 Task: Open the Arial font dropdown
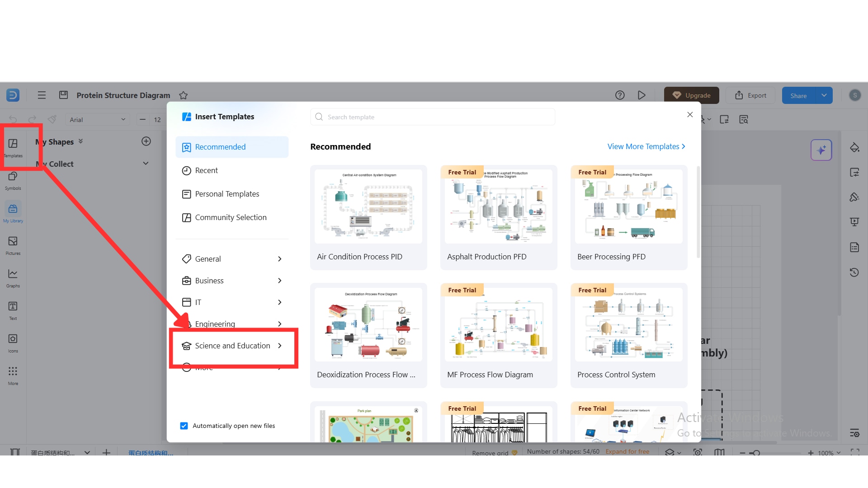[x=97, y=119]
